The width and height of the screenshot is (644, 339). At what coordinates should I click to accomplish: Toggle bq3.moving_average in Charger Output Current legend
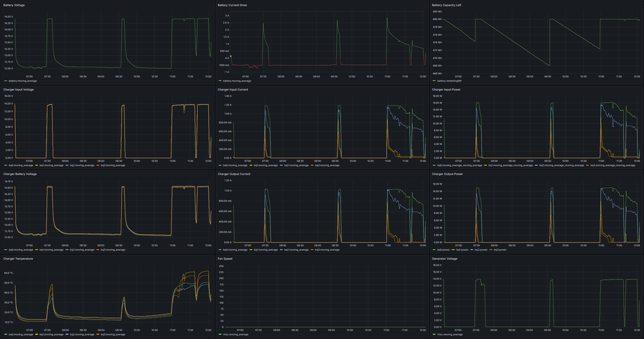point(327,250)
